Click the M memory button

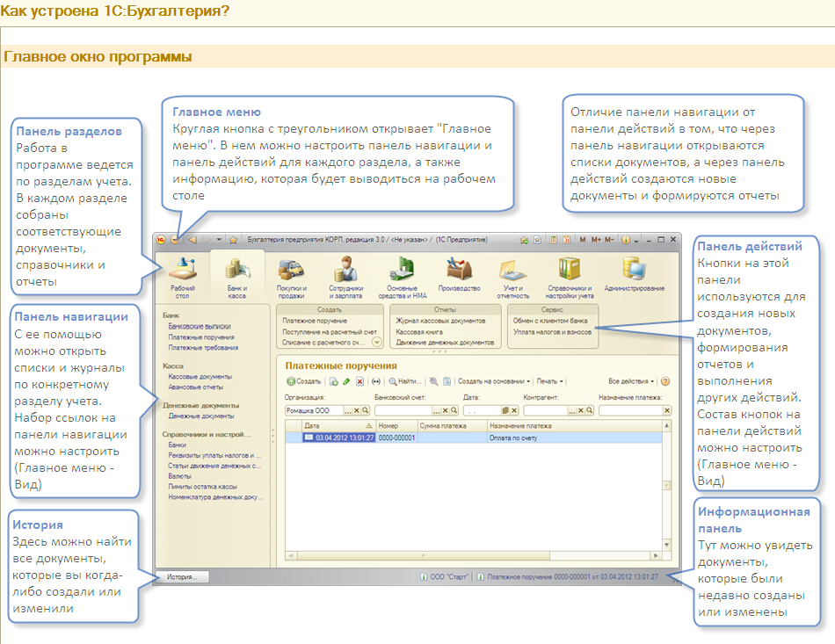coord(583,240)
